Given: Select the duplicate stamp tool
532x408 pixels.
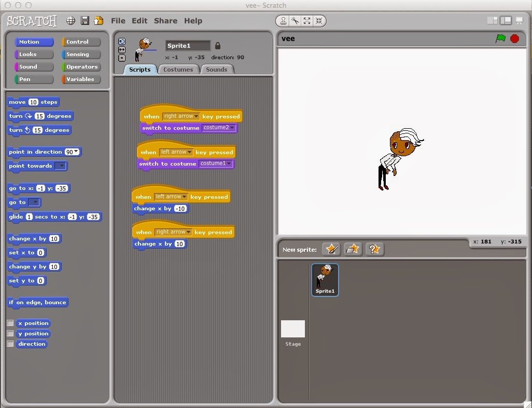Looking at the screenshot, I should [283, 21].
